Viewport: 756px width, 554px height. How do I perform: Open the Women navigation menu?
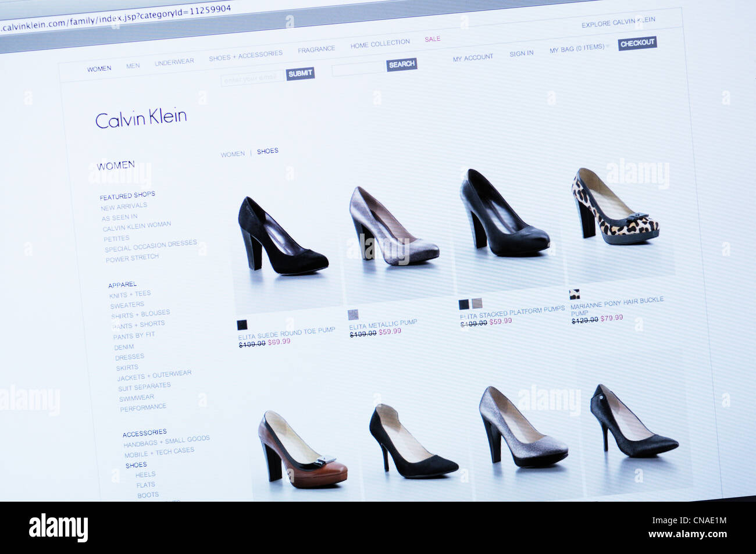[x=99, y=69]
